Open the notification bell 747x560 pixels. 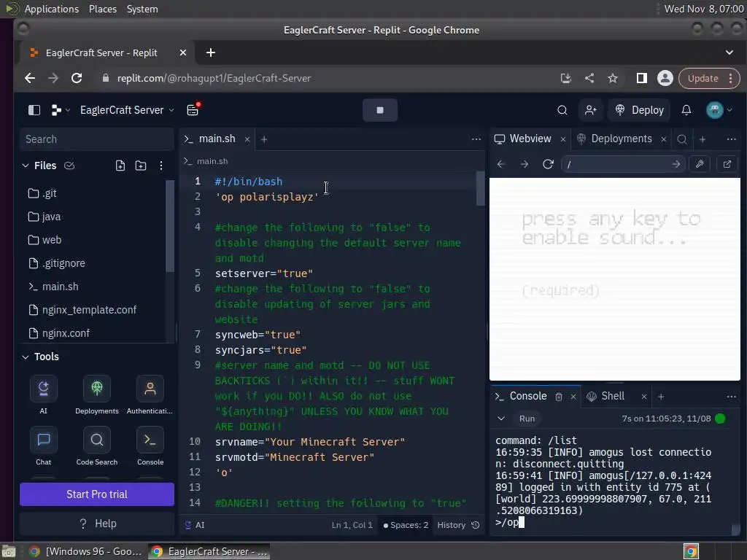coord(686,110)
